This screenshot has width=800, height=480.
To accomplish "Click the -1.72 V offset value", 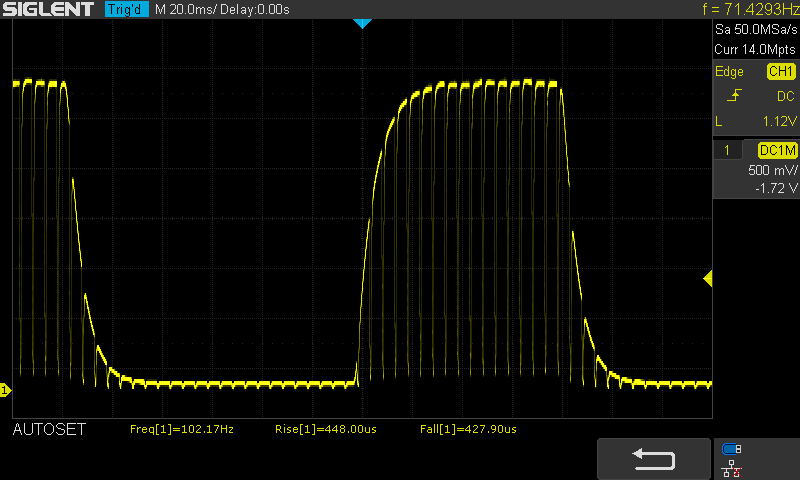I will pos(776,188).
